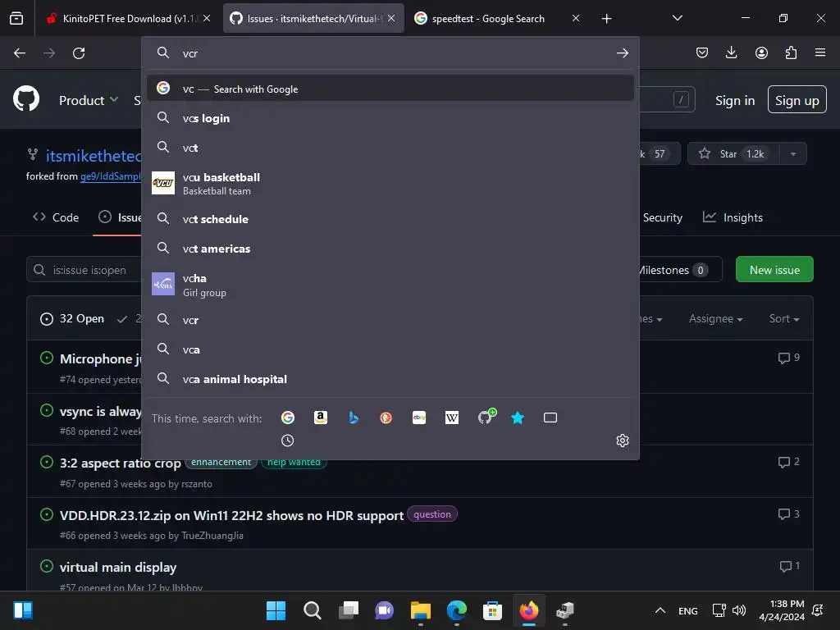Switch to KinitoPET Free Download tab
The height and width of the screenshot is (630, 840).
click(127, 18)
